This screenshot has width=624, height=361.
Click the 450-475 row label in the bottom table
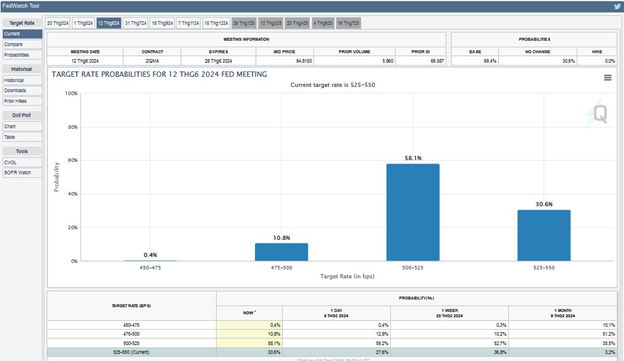pyautogui.click(x=131, y=325)
